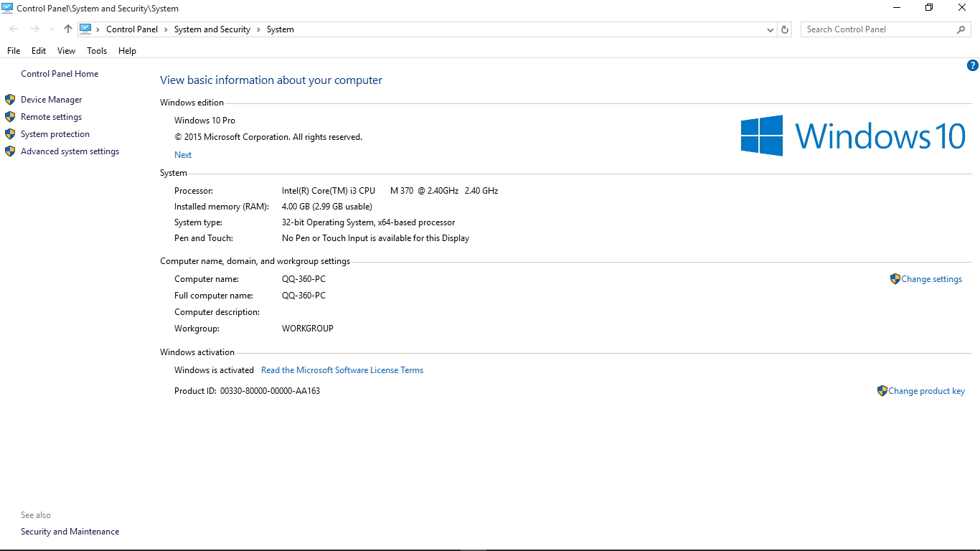
Task: Open Security and Maintenance link
Action: [70, 532]
